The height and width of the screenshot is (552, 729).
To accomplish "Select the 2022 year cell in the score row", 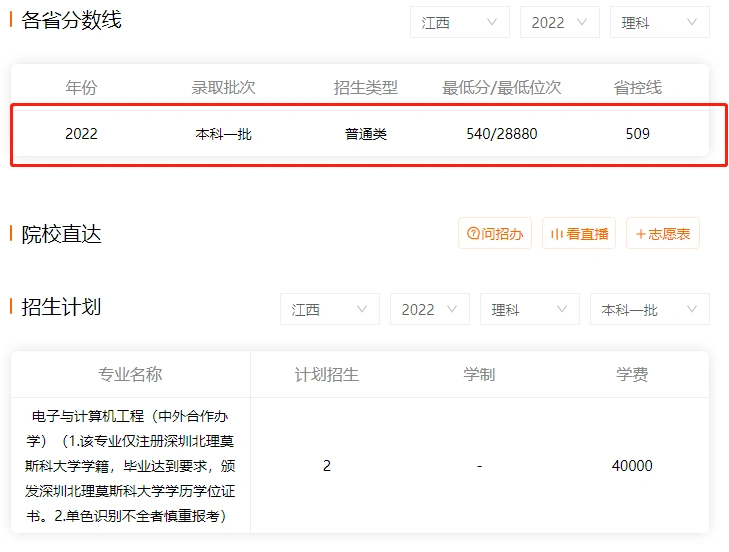I will coord(81,134).
